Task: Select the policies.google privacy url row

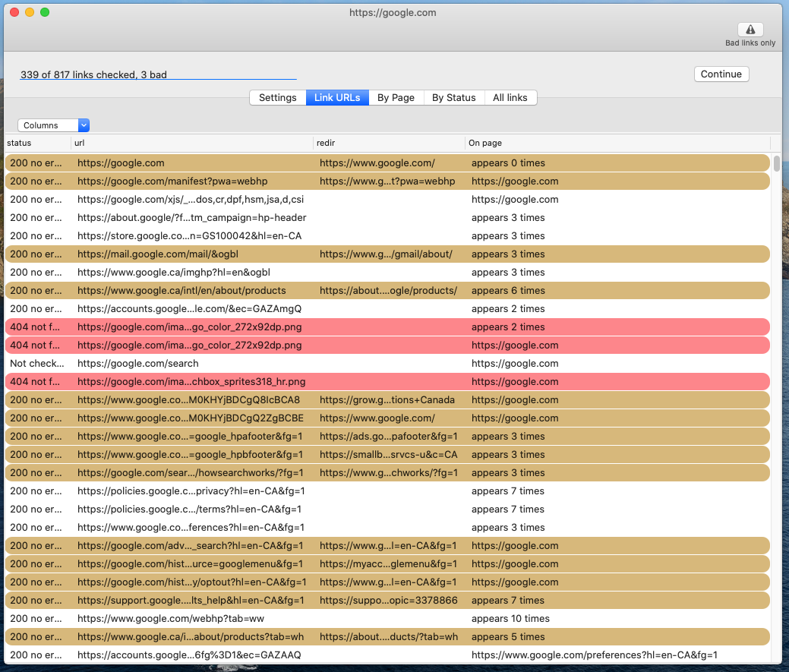Action: pos(387,491)
